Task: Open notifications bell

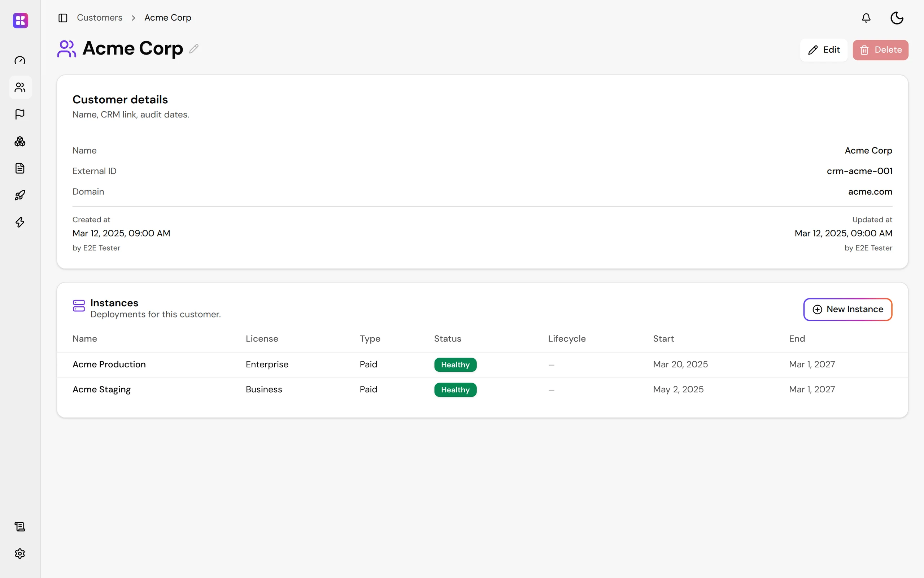Action: click(866, 18)
